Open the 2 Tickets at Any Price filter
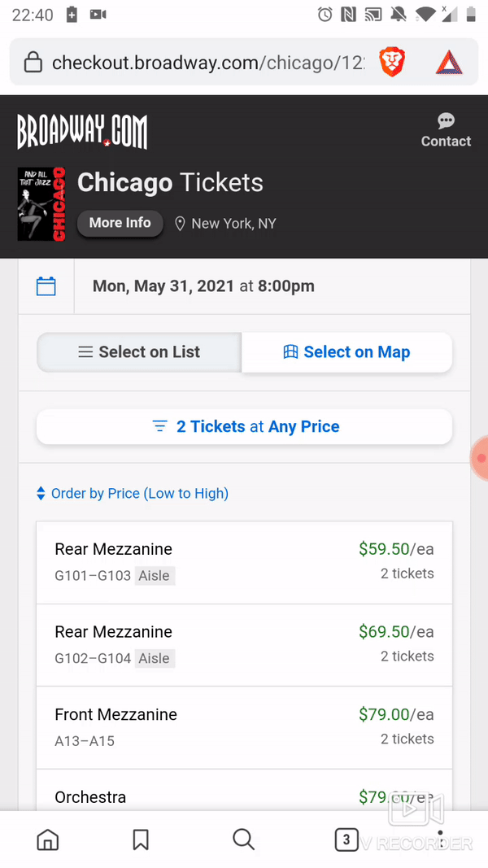This screenshot has height=868, width=488. 244,427
